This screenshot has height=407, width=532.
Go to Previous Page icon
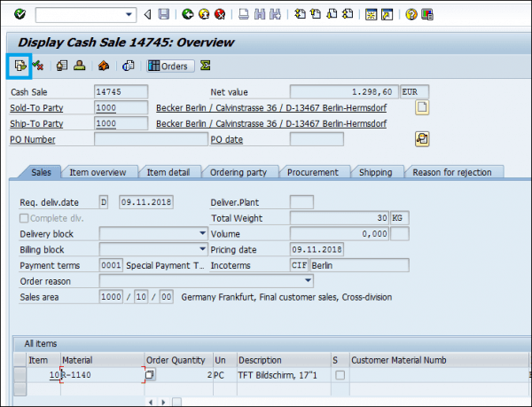pos(316,14)
